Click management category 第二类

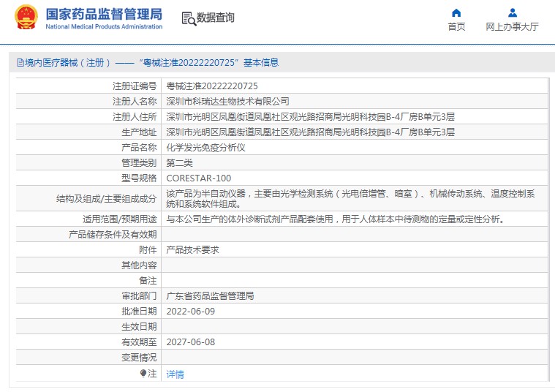point(179,163)
